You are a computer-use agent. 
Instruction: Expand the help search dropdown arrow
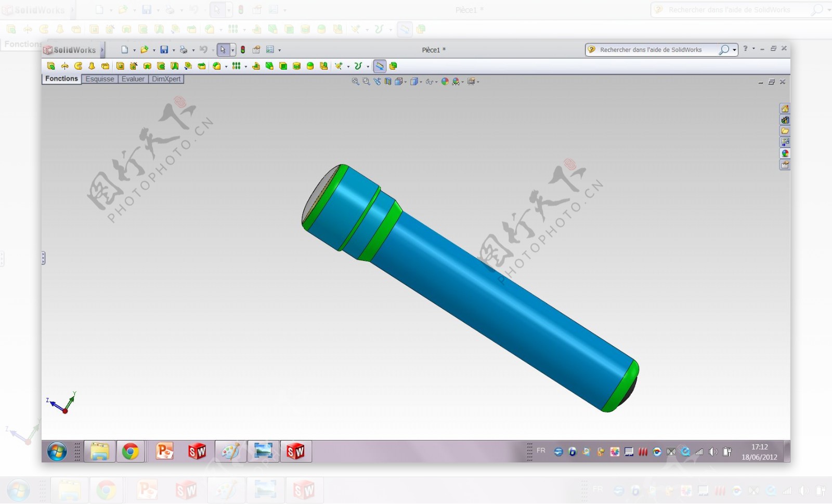click(x=734, y=50)
